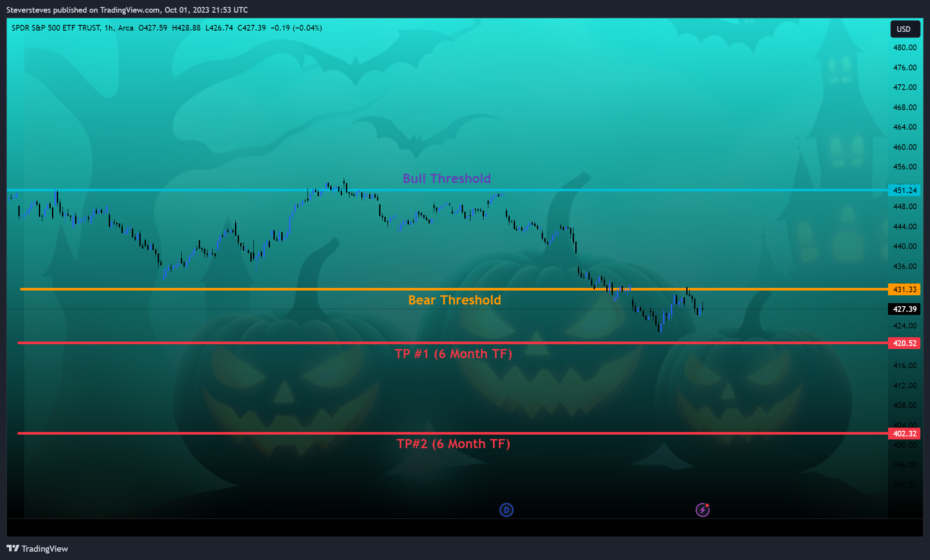Image resolution: width=930 pixels, height=560 pixels.
Task: Click the L426.74 low value
Action: (x=219, y=28)
